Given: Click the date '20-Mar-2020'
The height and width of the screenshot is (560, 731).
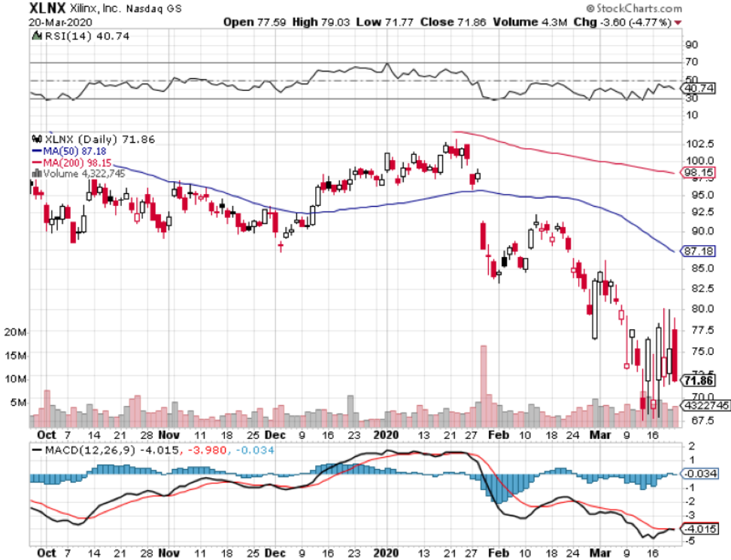Looking at the screenshot, I should [60, 23].
